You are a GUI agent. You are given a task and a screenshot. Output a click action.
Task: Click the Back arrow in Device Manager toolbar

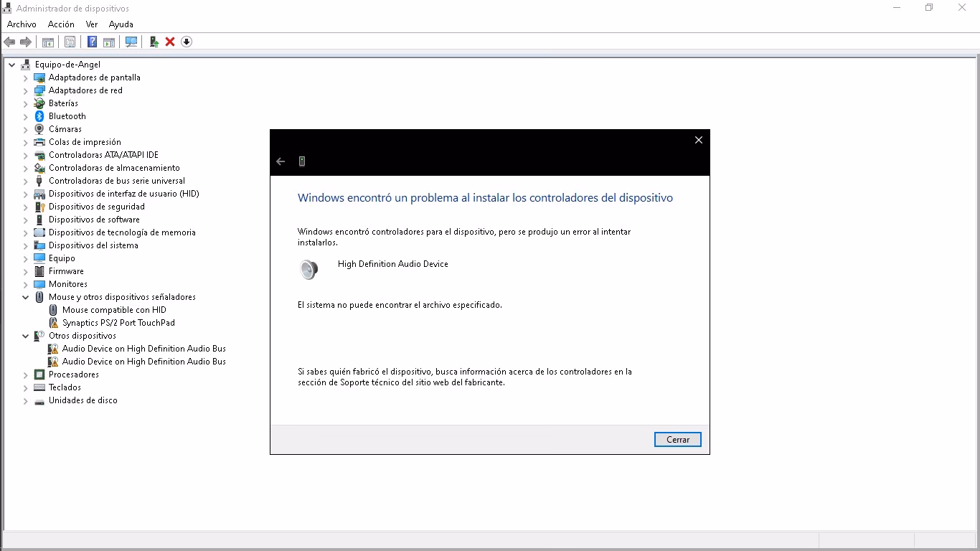(x=9, y=42)
